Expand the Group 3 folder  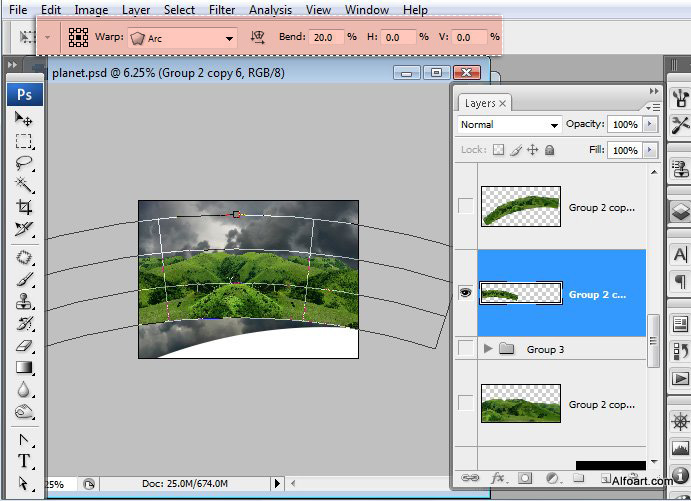488,349
